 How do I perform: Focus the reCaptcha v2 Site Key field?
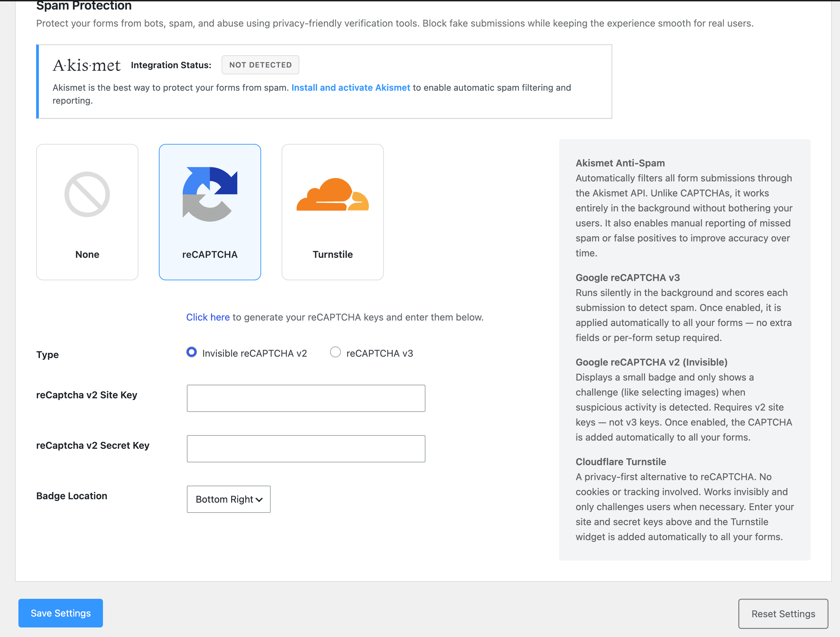coord(306,398)
